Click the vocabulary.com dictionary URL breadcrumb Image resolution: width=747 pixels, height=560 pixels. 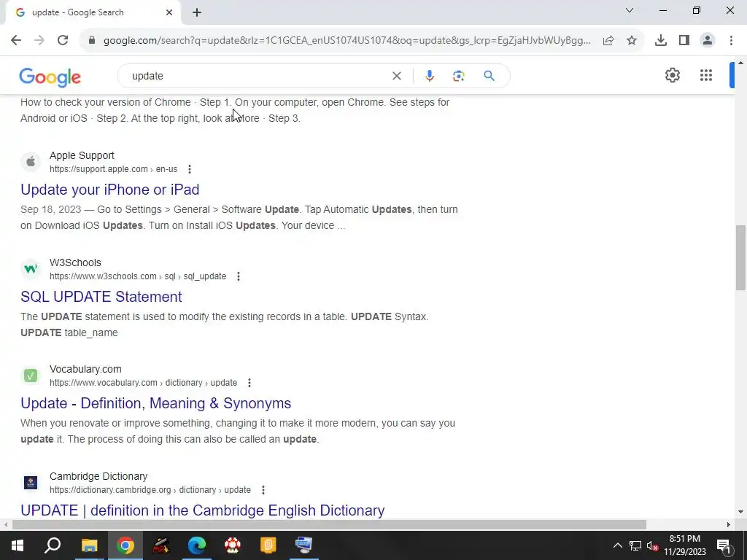point(143,383)
